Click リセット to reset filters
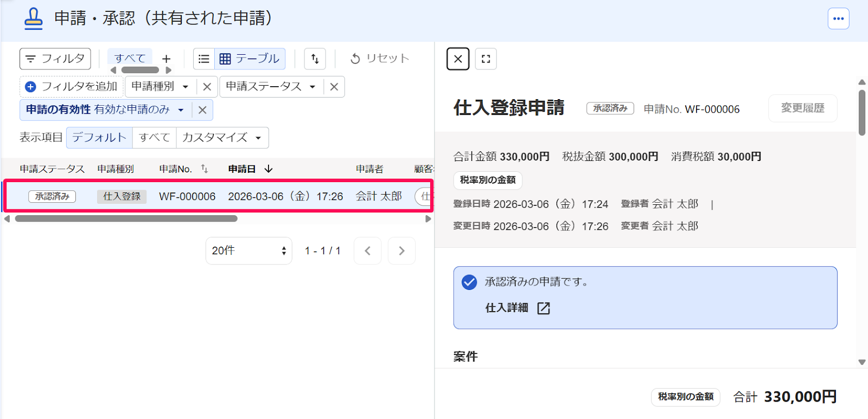This screenshot has width=868, height=419. [380, 59]
